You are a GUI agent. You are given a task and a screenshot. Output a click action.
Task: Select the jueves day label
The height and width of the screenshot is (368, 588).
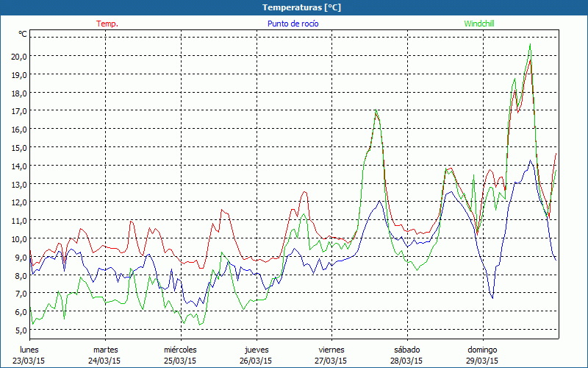pyautogui.click(x=256, y=350)
